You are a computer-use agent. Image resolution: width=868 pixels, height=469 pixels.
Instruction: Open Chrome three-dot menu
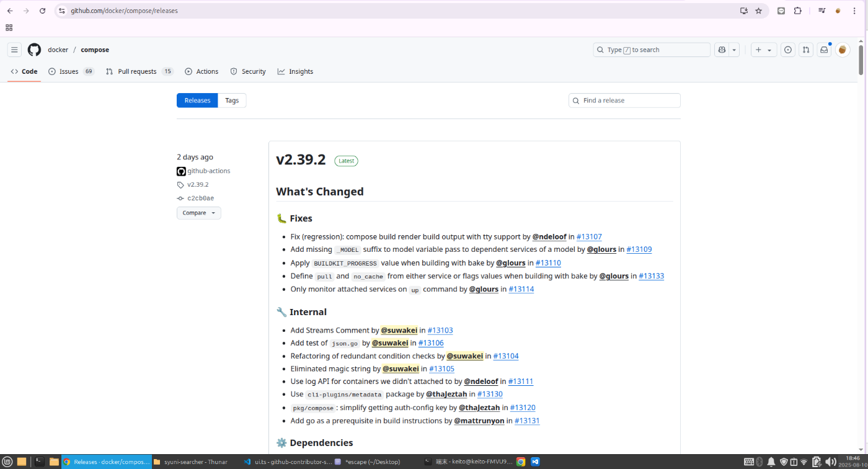[854, 11]
